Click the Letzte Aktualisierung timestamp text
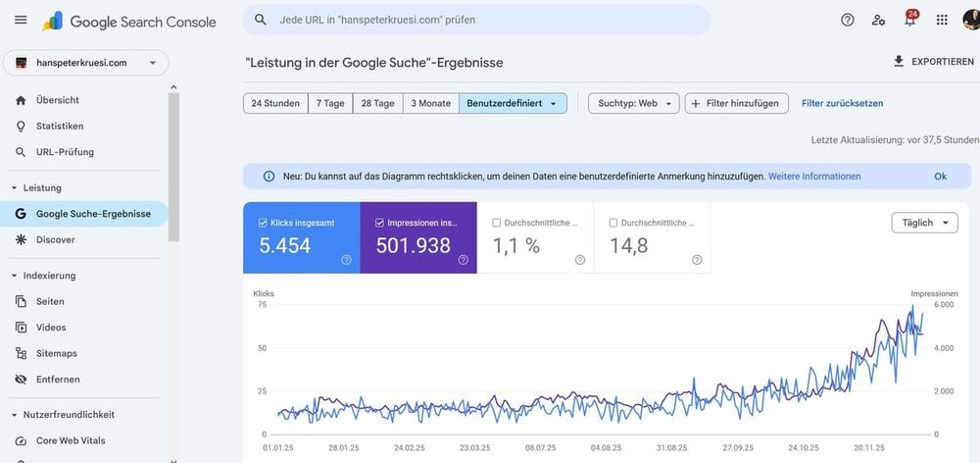 [896, 140]
